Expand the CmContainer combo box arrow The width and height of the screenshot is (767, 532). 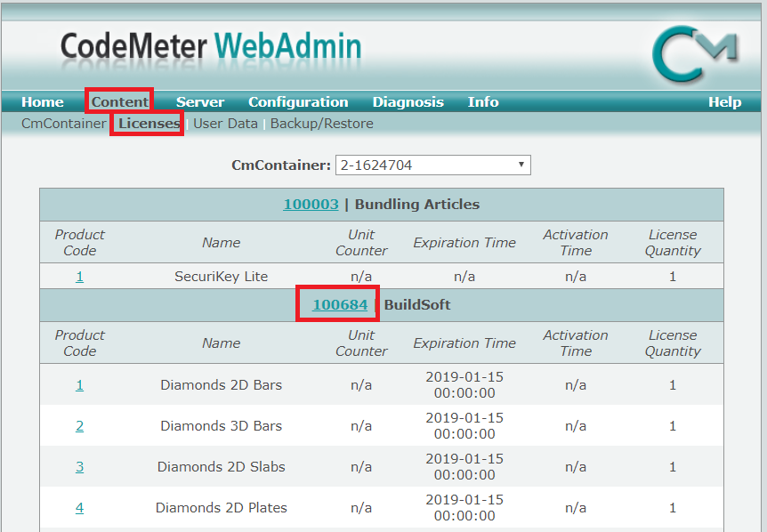click(521, 165)
